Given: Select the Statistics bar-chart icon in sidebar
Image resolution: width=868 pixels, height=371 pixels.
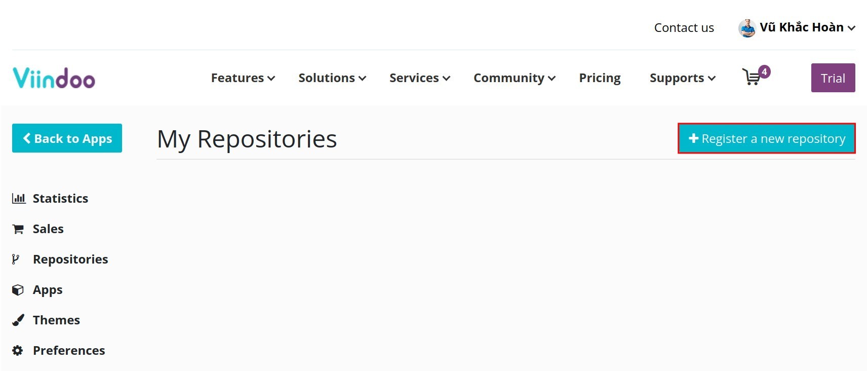Looking at the screenshot, I should tap(18, 198).
